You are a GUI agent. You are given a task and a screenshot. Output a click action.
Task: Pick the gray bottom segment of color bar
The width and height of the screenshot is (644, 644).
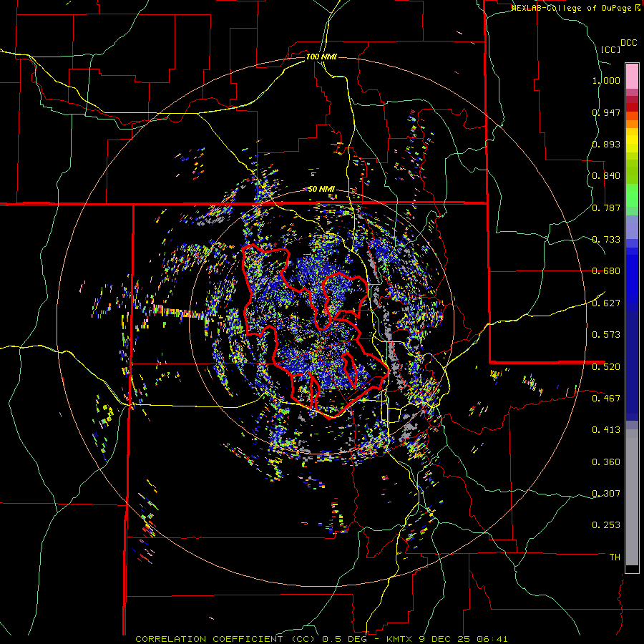632,497
